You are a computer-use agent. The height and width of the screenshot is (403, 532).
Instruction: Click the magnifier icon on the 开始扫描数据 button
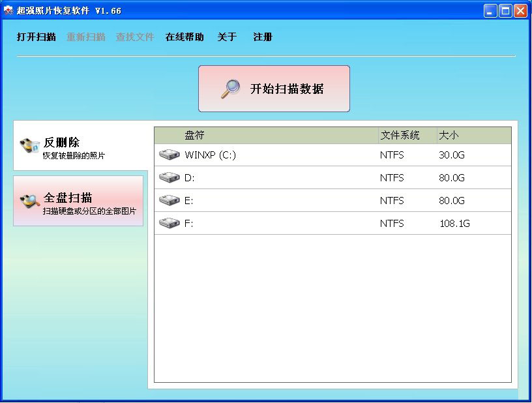[x=230, y=89]
